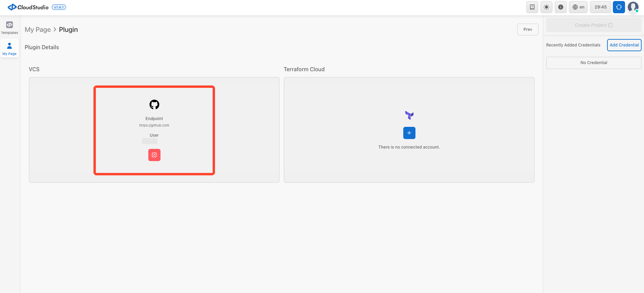Click the GitHub logo in the VCS card

154,104
